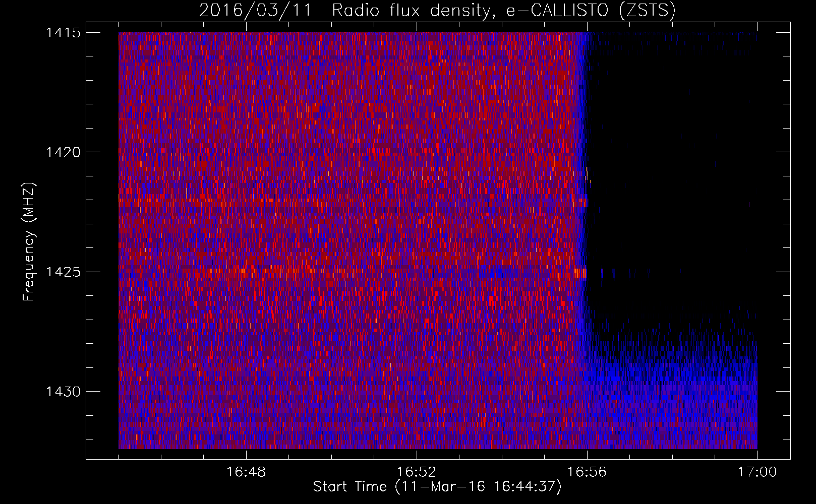This screenshot has height=504, width=816.
Task: Click the 1415 frequency tick label
Action: point(64,33)
